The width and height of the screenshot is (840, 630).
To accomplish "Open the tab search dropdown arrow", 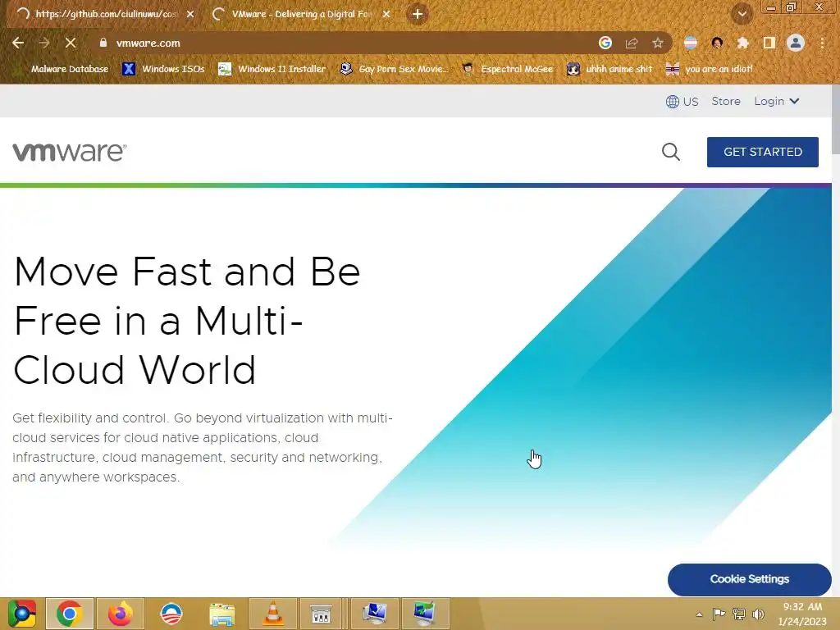I will (x=742, y=14).
